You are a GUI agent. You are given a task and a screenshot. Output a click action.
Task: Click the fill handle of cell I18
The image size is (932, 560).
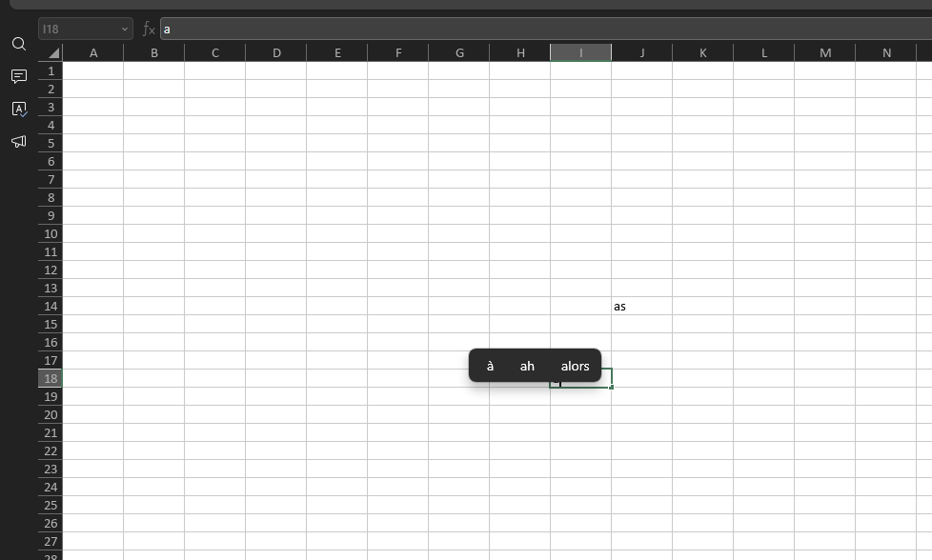612,387
